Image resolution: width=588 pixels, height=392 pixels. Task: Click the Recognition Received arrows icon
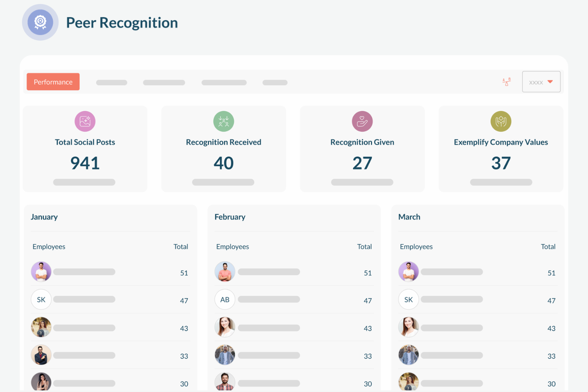coord(223,121)
